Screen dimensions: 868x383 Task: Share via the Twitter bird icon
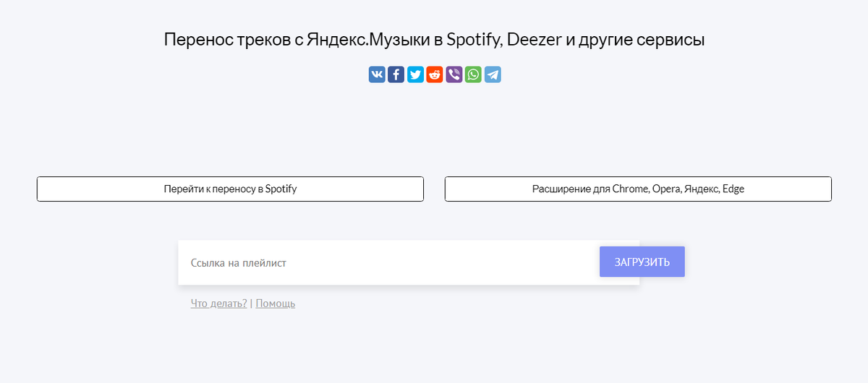[x=415, y=74]
